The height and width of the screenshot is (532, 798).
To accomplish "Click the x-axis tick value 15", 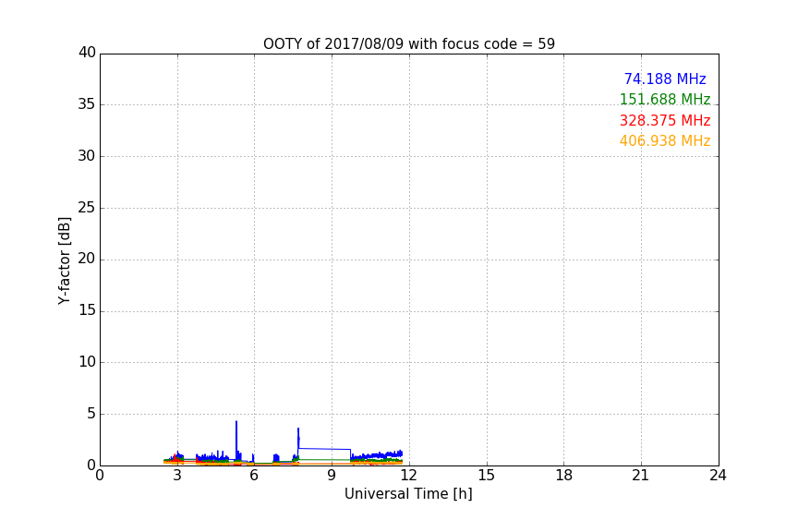I will [486, 476].
